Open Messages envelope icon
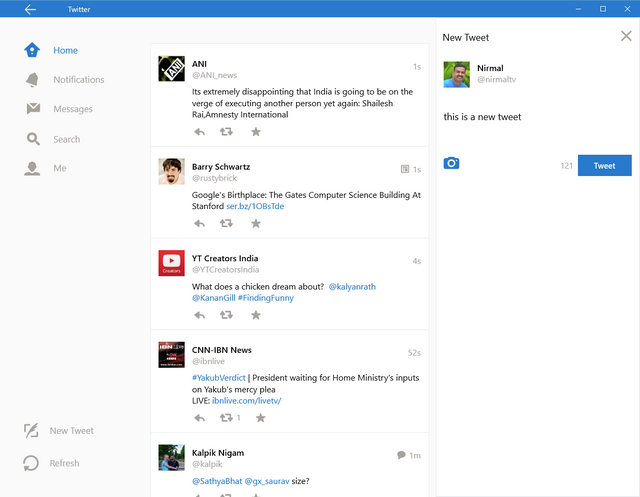The height and width of the screenshot is (497, 640). tap(33, 109)
